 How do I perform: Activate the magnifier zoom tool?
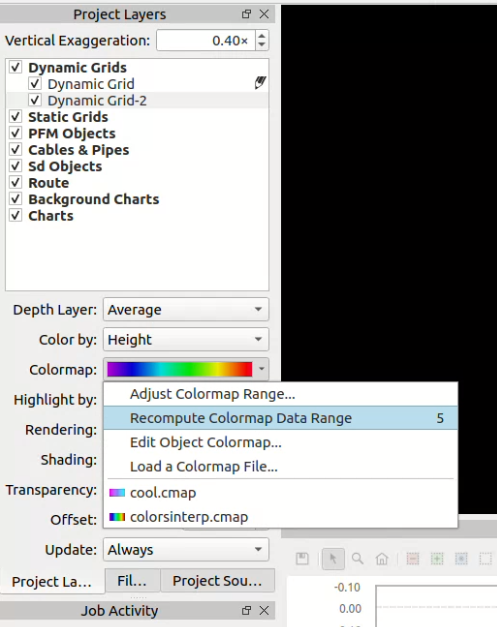[357, 558]
